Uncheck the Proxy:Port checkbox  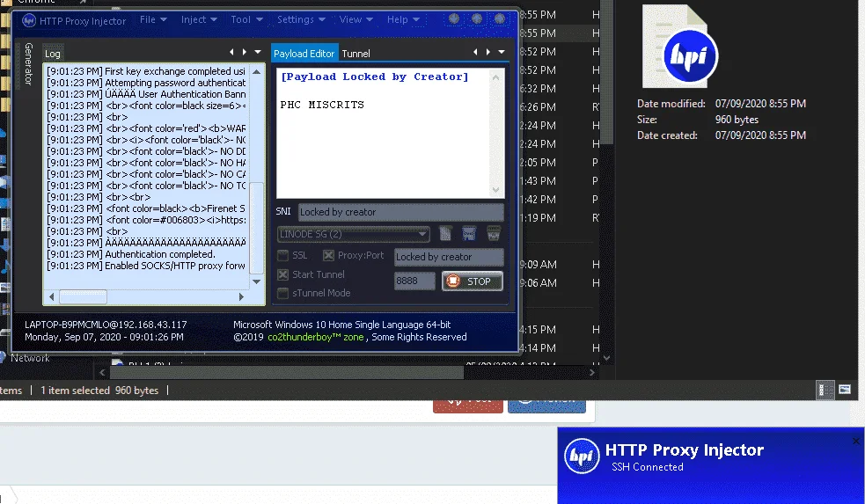point(328,255)
